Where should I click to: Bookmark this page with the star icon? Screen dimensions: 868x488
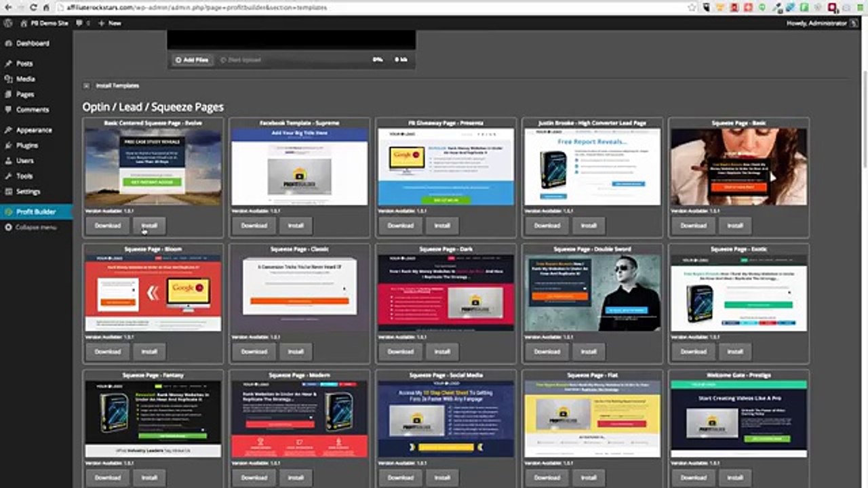click(692, 7)
